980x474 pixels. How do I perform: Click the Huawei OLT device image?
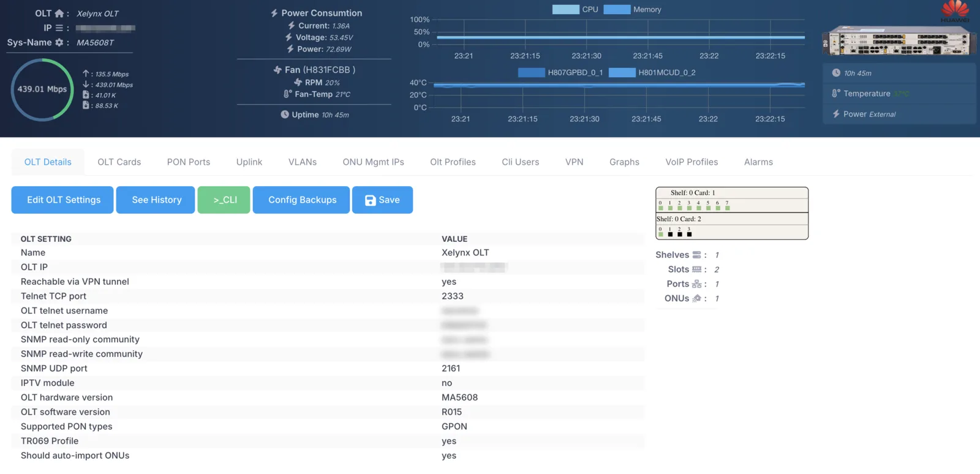pos(898,40)
